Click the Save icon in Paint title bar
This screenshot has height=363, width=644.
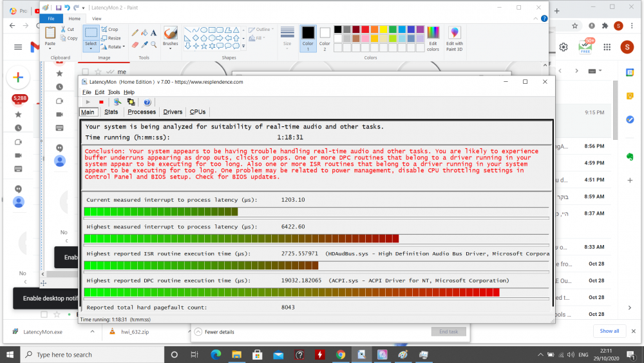[59, 7]
